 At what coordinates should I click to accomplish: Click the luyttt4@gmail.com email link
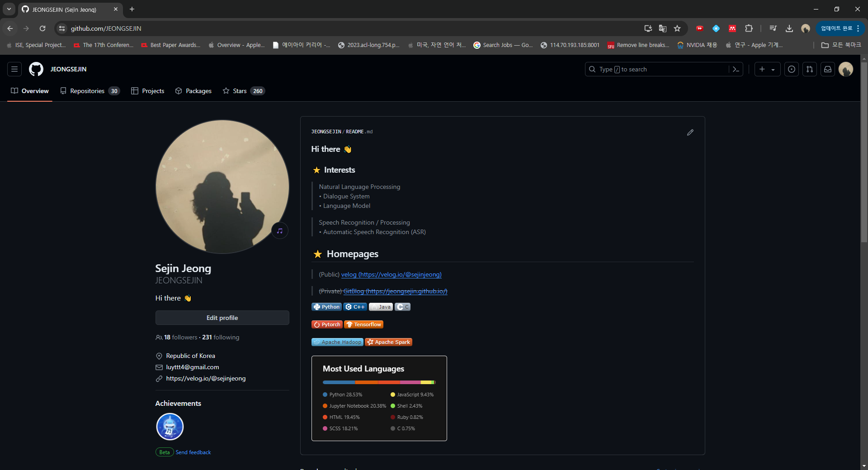pos(193,367)
